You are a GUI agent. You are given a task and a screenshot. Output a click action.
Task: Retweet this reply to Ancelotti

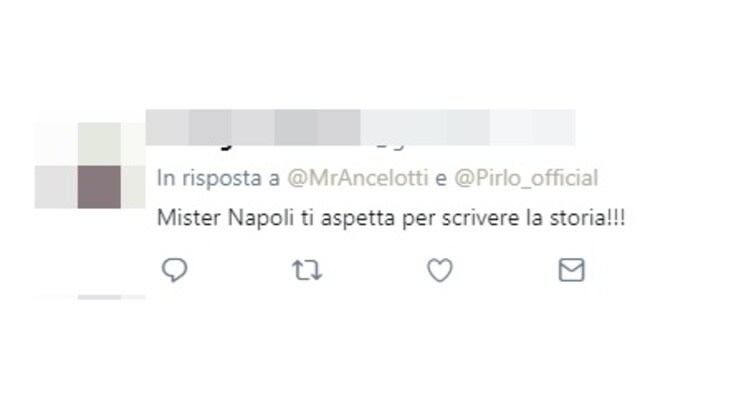tap(307, 270)
